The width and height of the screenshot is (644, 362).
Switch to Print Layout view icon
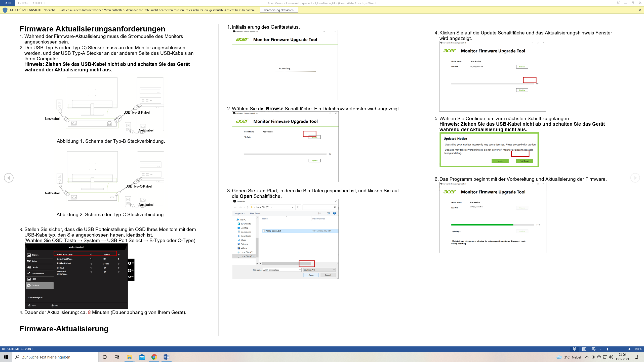pos(584,349)
